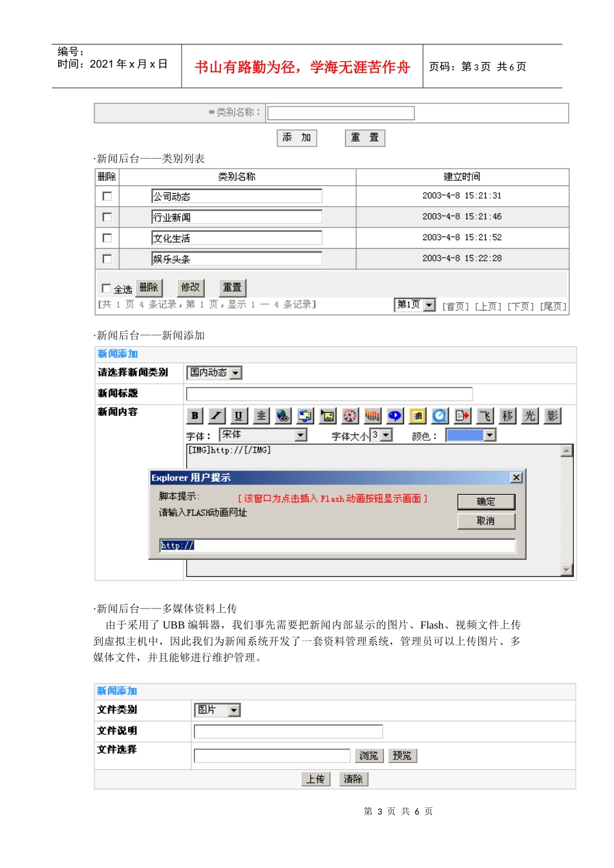Click content editor scrollbar up arrow

click(x=567, y=451)
